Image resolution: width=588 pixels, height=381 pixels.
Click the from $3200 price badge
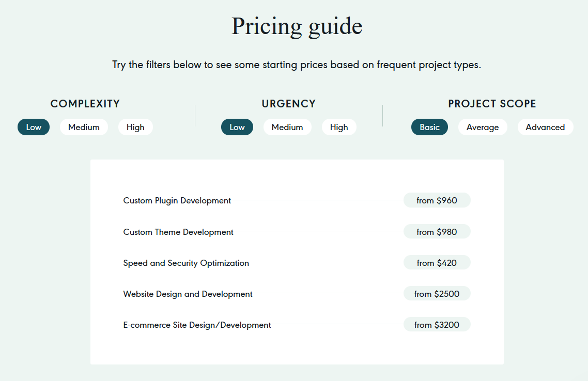437,324
